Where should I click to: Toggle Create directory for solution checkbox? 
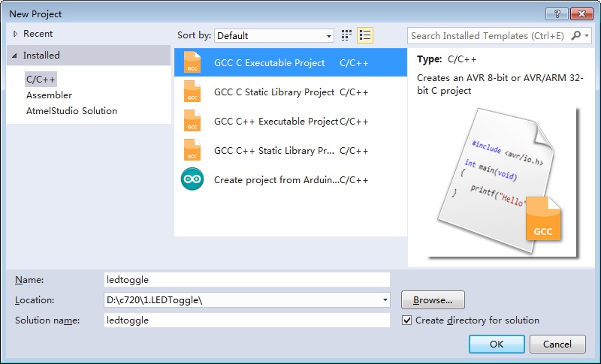[406, 320]
